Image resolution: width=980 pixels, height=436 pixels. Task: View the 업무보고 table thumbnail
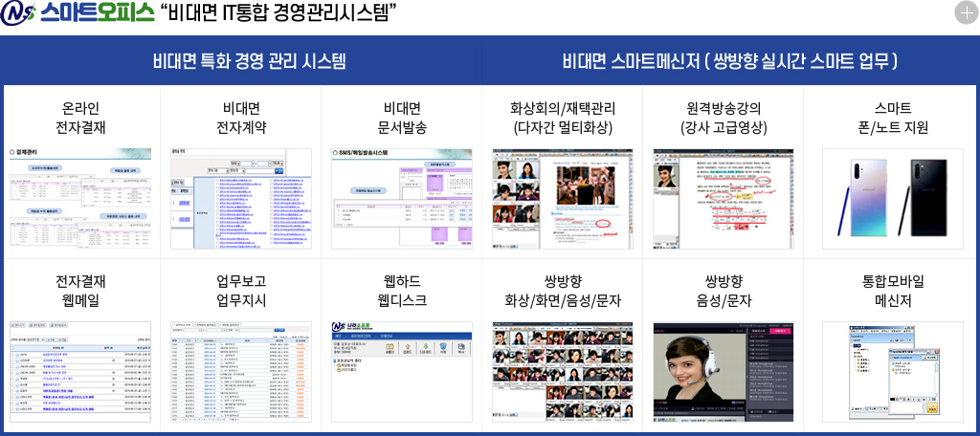pos(241,372)
